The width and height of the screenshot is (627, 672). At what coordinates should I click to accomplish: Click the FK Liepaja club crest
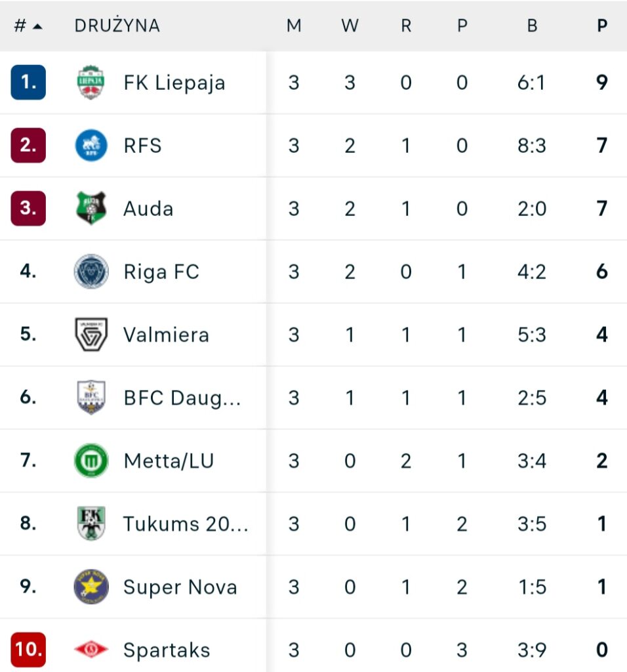click(91, 83)
